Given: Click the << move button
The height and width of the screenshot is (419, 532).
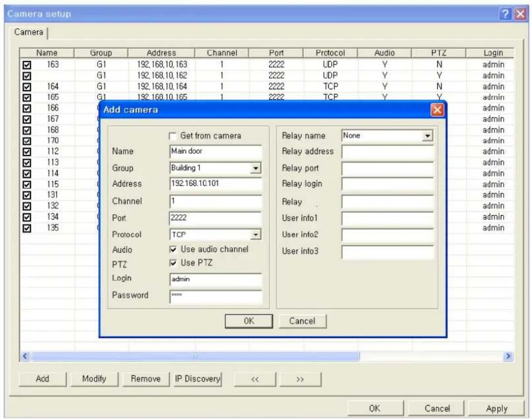Looking at the screenshot, I should tap(255, 379).
